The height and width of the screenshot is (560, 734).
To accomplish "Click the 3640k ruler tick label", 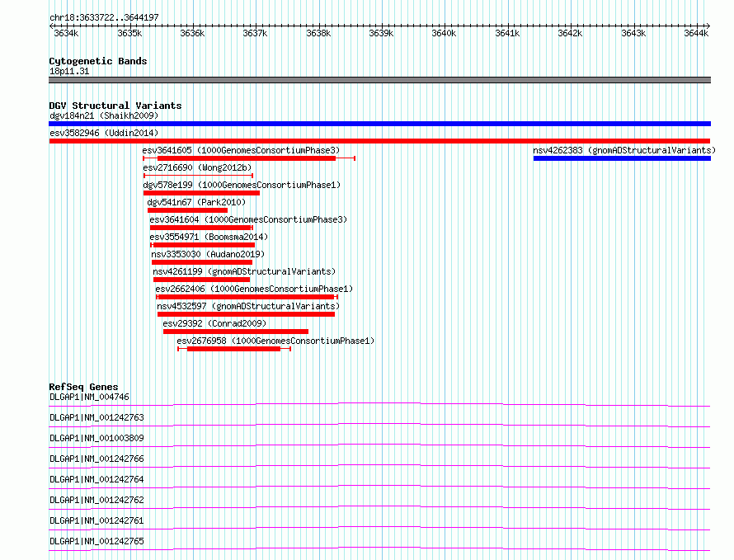I will 444,33.
